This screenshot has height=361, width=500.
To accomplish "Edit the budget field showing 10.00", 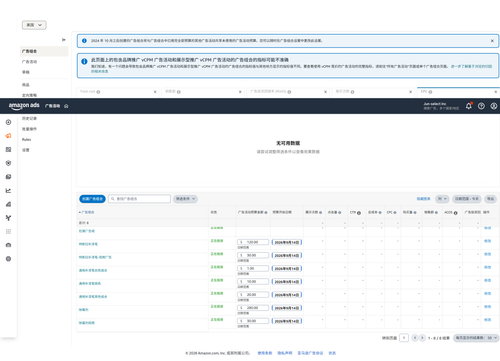I will pos(253,282).
